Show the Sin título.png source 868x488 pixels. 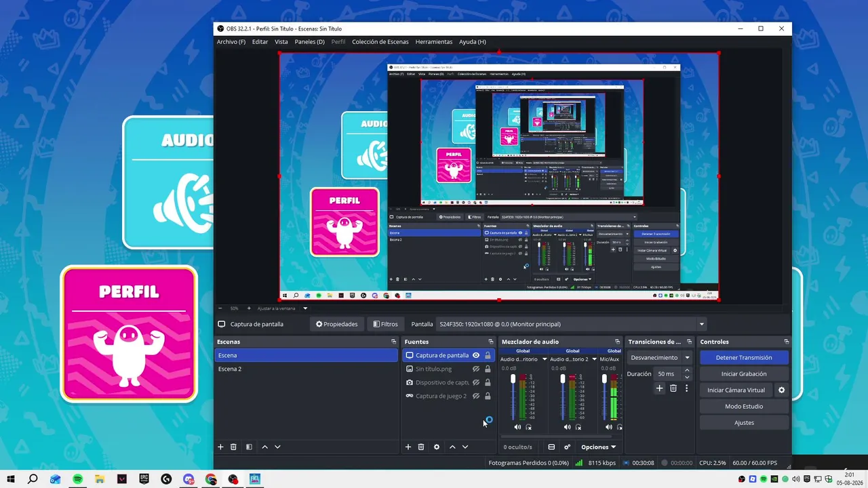pyautogui.click(x=476, y=369)
